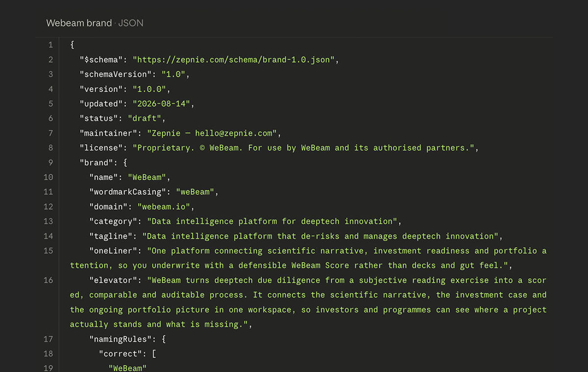
Task: Click the wordmarkCasing value "weBeam"
Action: click(x=195, y=192)
